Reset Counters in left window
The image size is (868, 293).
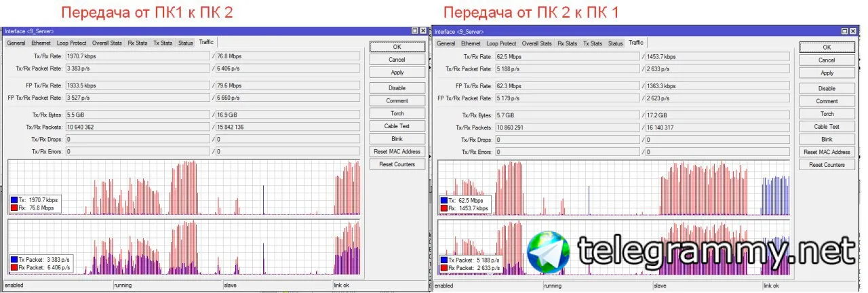(x=397, y=164)
